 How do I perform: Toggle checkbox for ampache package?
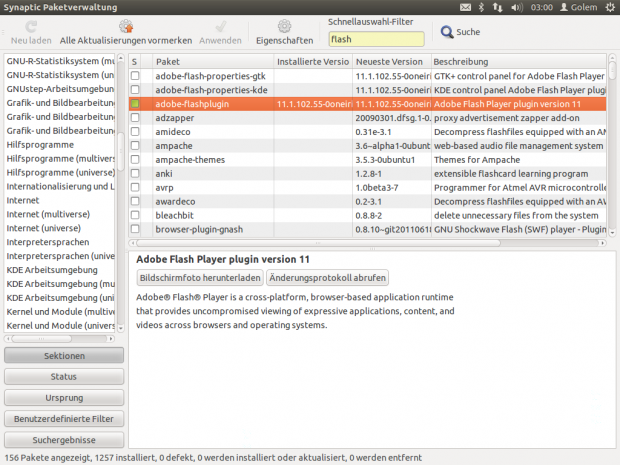pyautogui.click(x=135, y=146)
